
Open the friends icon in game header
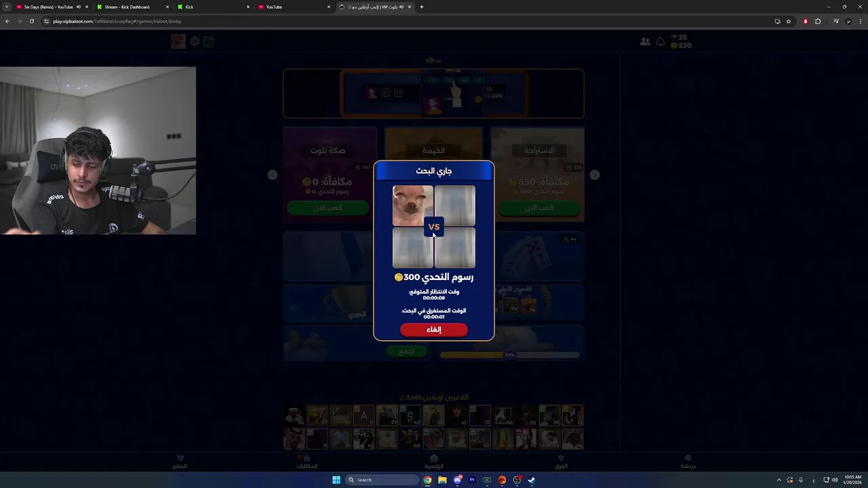(x=645, y=41)
